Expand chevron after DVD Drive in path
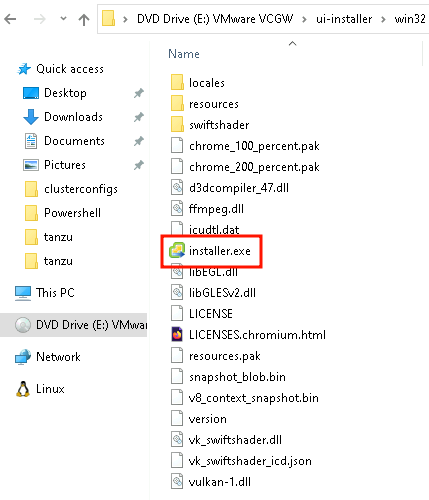The image size is (429, 500). click(x=304, y=19)
